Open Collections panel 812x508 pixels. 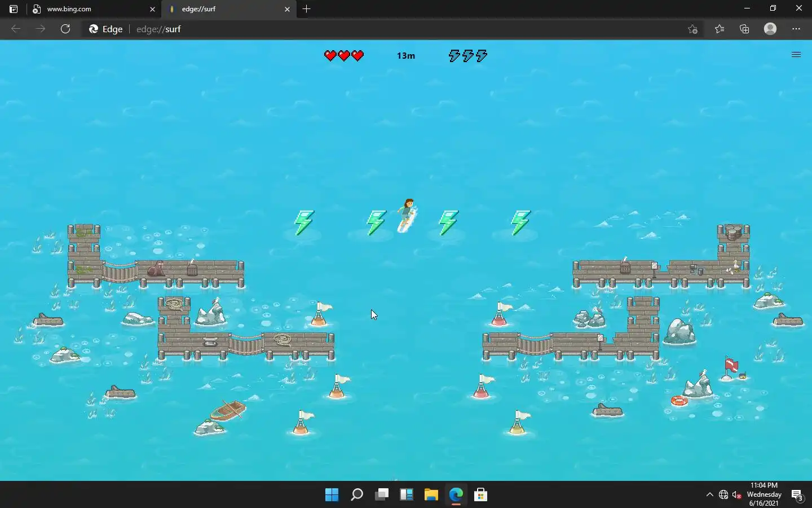[x=744, y=29]
